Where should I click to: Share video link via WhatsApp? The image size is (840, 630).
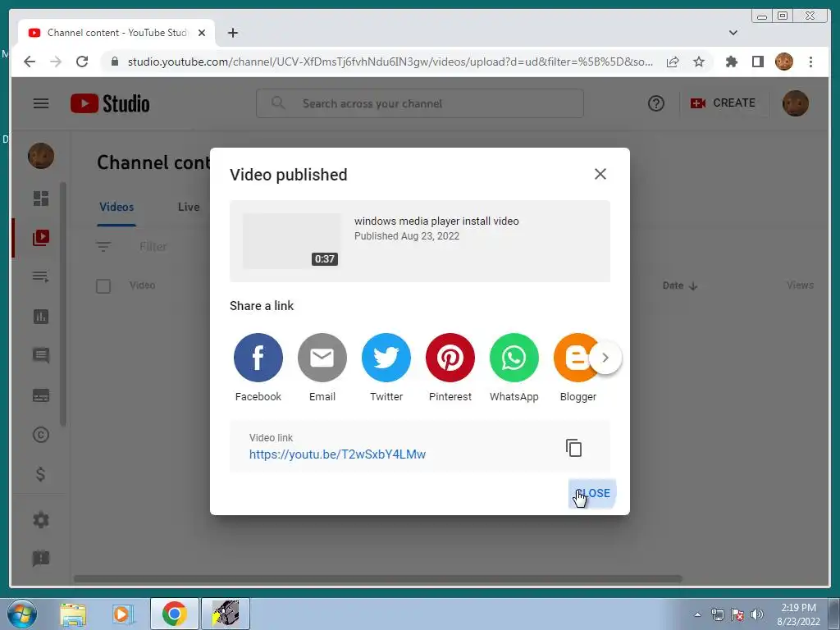[x=514, y=358]
